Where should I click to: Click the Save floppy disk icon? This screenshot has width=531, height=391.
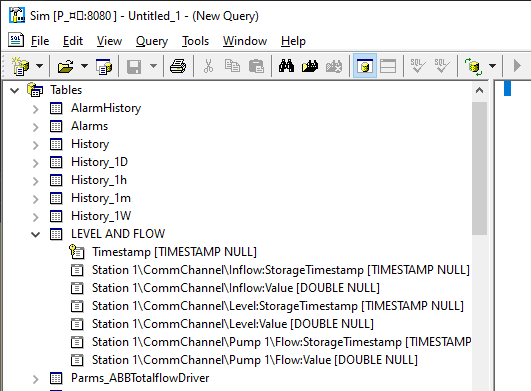134,66
